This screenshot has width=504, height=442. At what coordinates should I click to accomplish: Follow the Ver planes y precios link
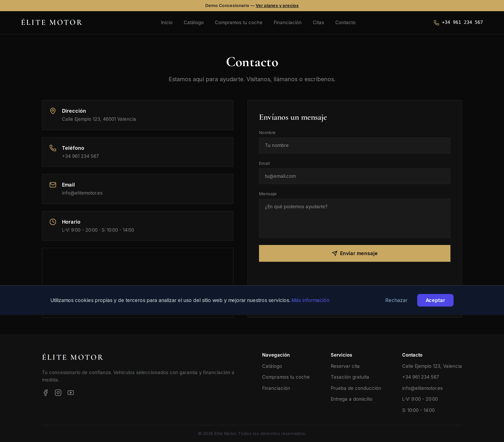[277, 5]
